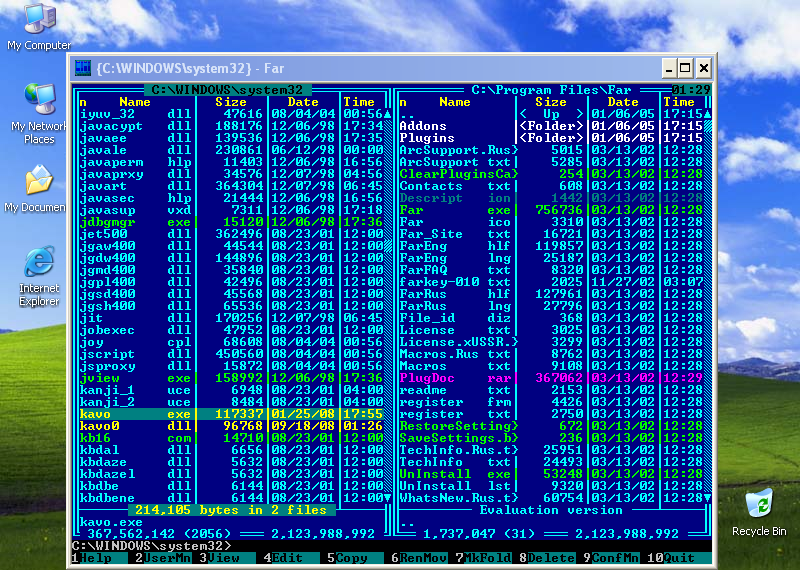800x570 pixels.
Task: Select javaperm hlp in left panel
Action: pos(231,162)
